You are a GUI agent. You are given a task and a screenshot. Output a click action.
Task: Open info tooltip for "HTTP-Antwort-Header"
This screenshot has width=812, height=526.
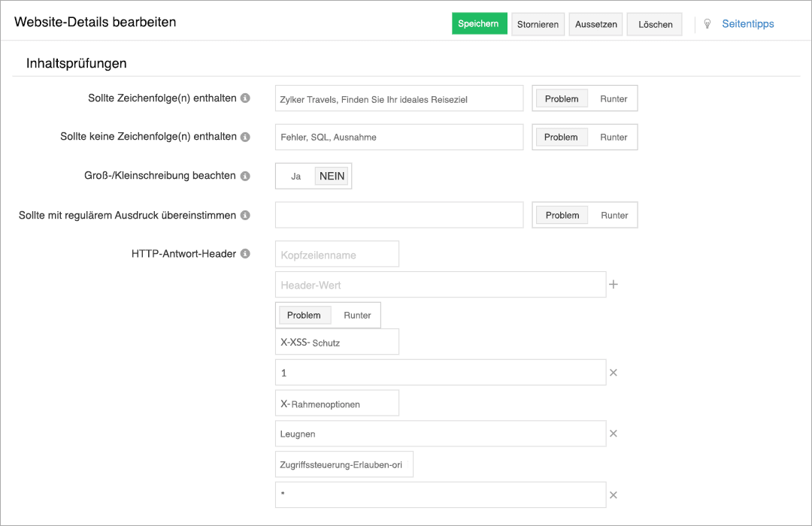click(x=245, y=253)
